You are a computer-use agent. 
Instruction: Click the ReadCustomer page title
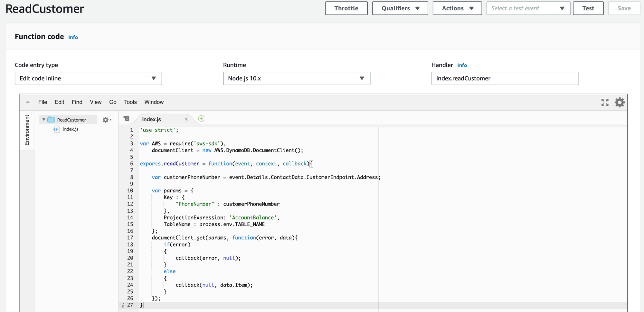pyautogui.click(x=45, y=9)
